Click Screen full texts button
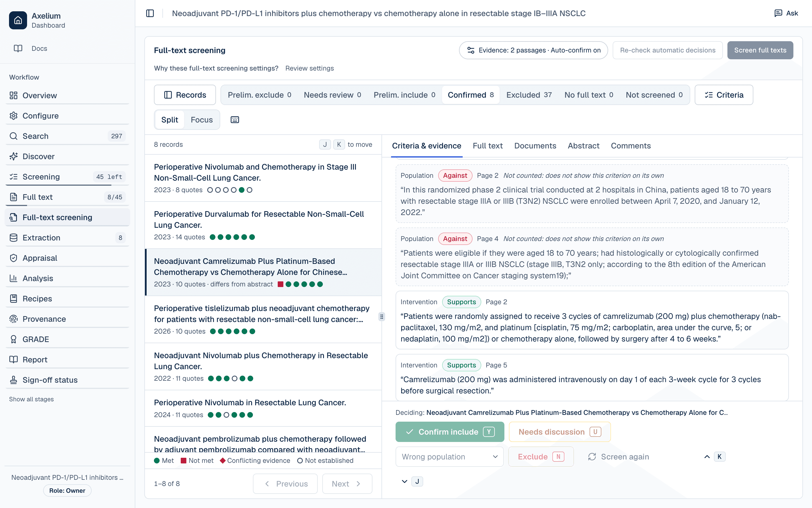 [x=760, y=50]
